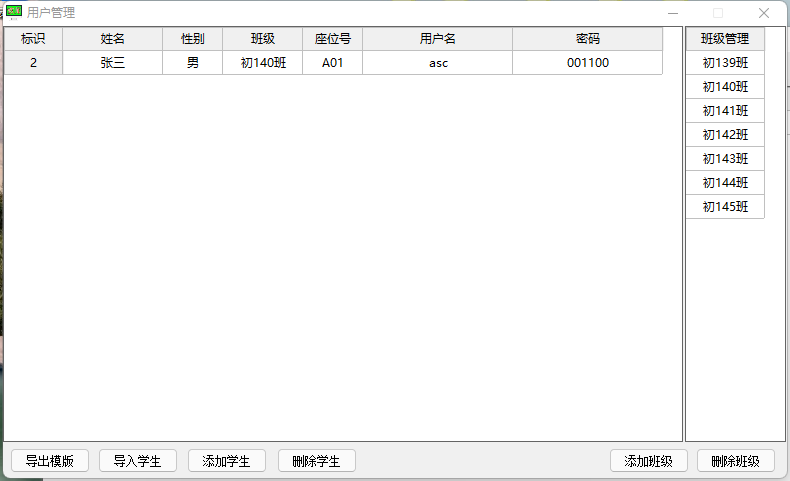Viewport: 790px width, 481px height.
Task: Click the 班级 column header
Action: click(x=262, y=39)
